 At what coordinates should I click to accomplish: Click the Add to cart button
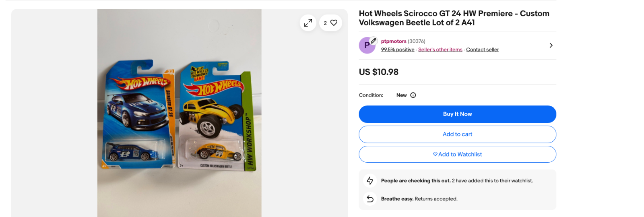[x=457, y=134]
